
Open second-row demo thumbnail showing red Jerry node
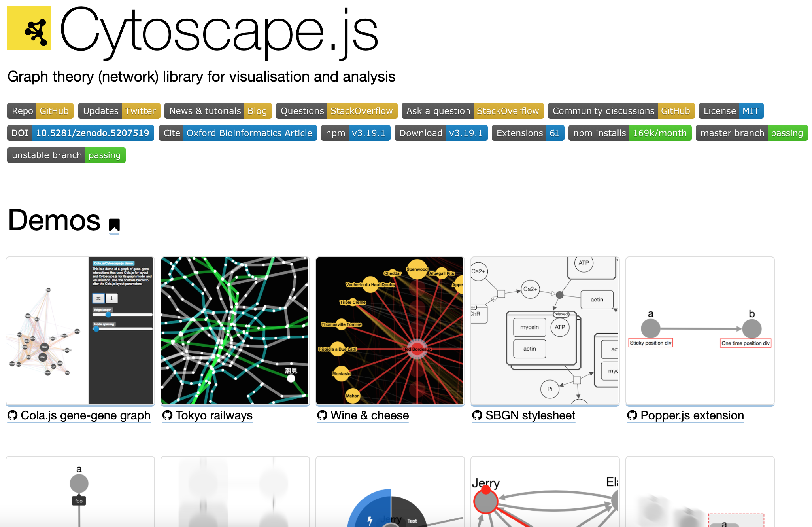[x=545, y=491]
